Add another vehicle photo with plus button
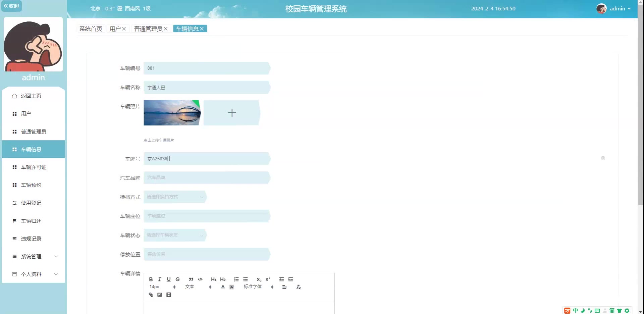644x314 pixels. point(232,113)
